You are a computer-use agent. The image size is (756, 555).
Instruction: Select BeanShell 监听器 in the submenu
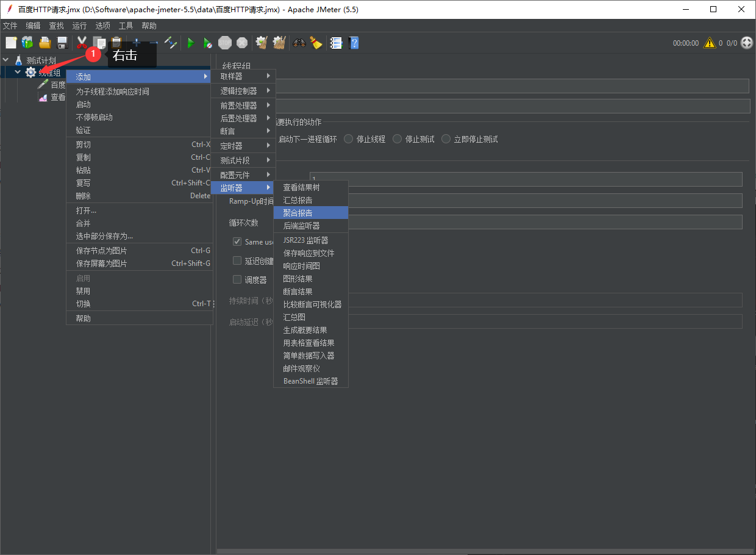click(311, 381)
